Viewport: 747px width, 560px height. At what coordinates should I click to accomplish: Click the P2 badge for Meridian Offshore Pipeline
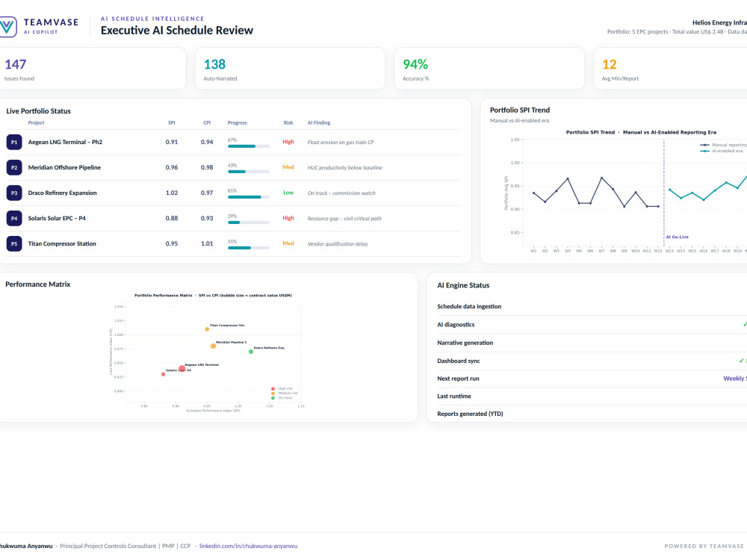coord(14,167)
